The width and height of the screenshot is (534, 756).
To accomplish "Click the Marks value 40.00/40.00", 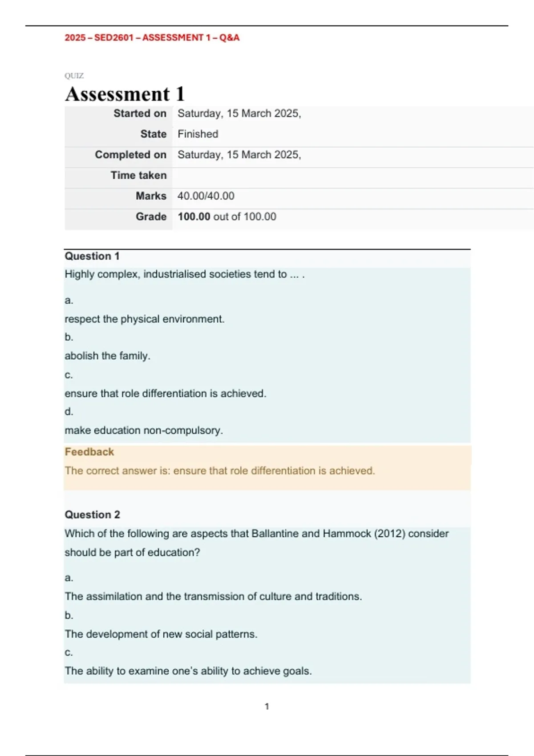I will [x=206, y=196].
